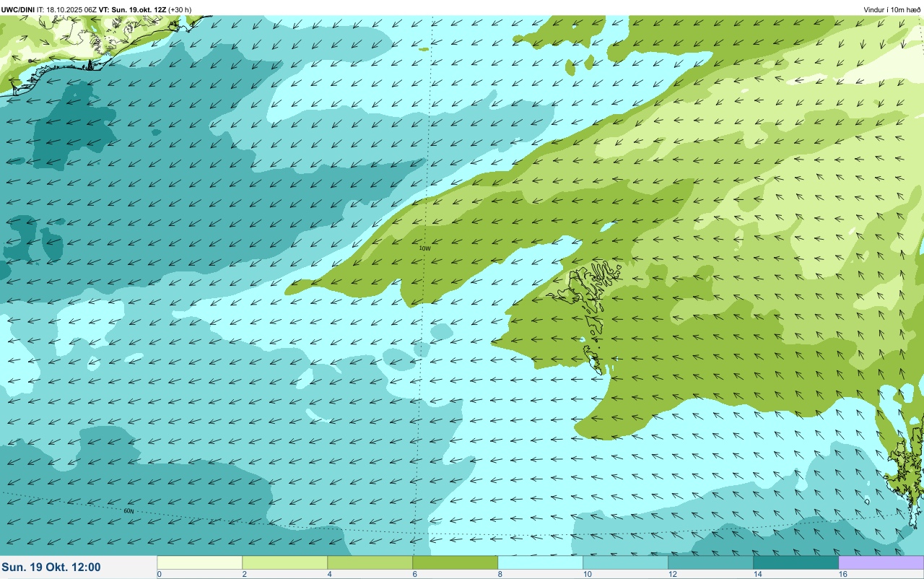Image resolution: width=924 pixels, height=579 pixels.
Task: Click the "Sun. 19.okt. 12Z" valid time text
Action: [139, 9]
